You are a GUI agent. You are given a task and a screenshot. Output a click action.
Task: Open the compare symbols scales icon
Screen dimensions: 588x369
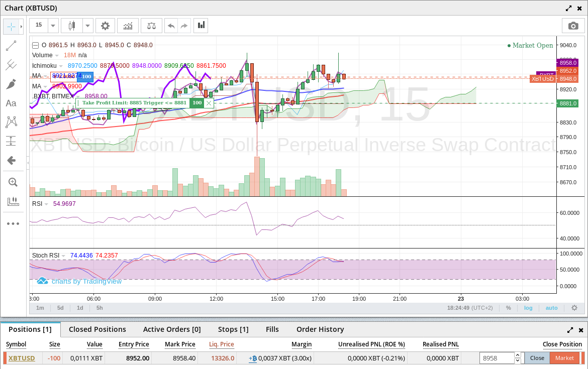click(151, 26)
